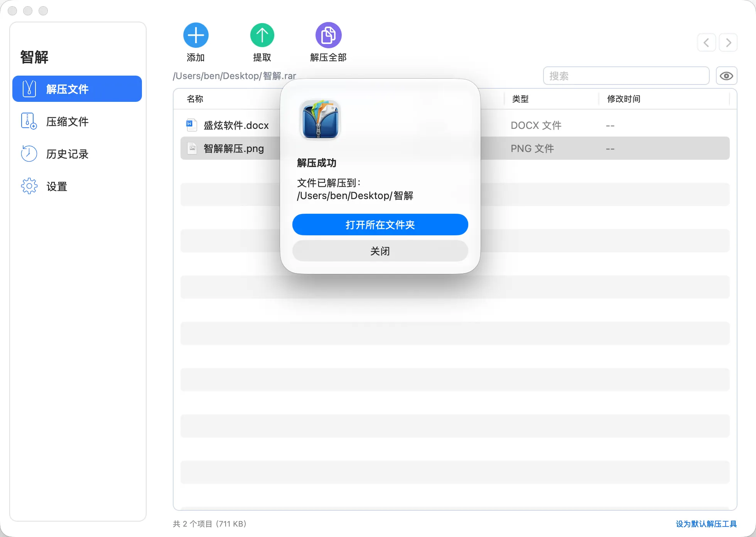The height and width of the screenshot is (537, 756).
Task: Click the Word document icon for 盛炫软件.docx
Action: click(192, 125)
